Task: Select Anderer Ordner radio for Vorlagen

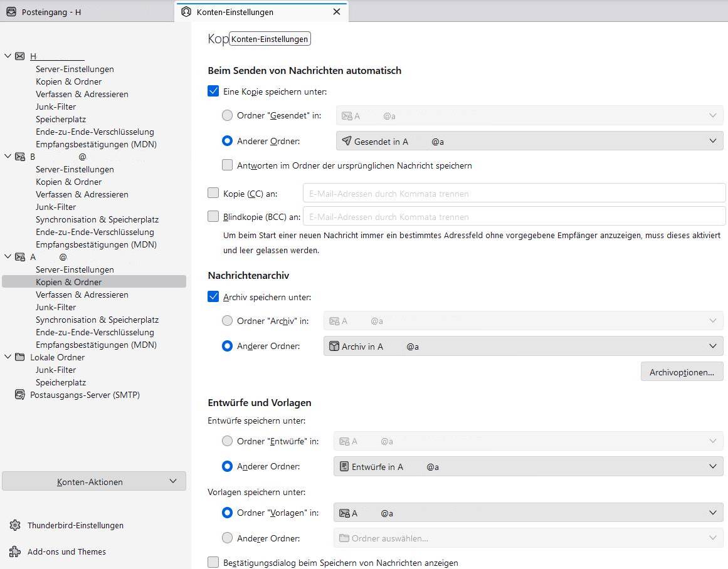Action: pyautogui.click(x=227, y=538)
